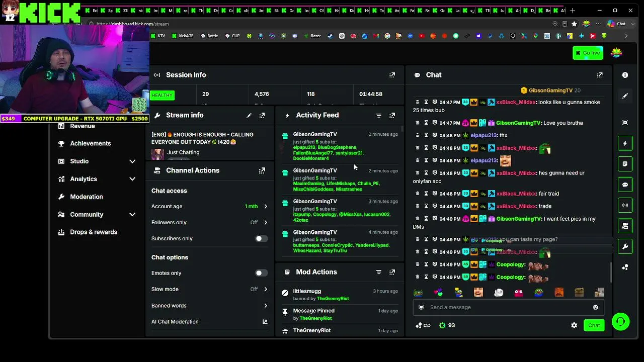Open the Botrix bookmark
Image resolution: width=644 pixels, height=362 pixels.
pos(209,36)
